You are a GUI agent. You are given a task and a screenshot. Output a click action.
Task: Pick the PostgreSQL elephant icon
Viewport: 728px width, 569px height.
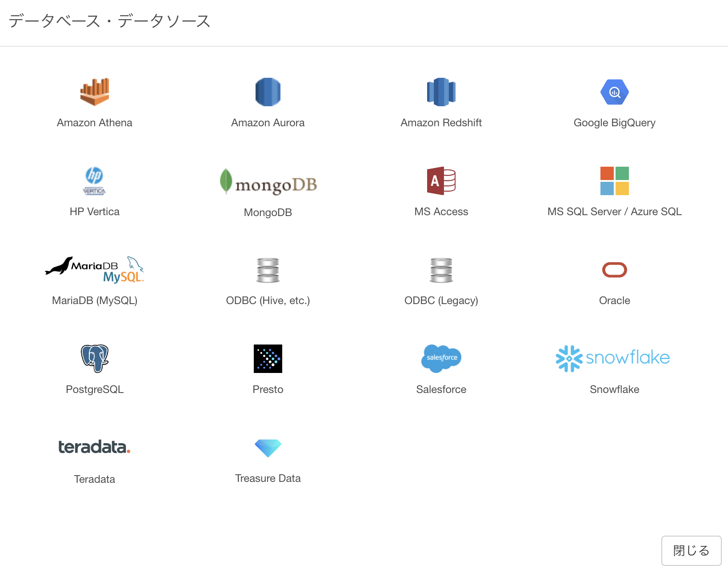(x=95, y=358)
